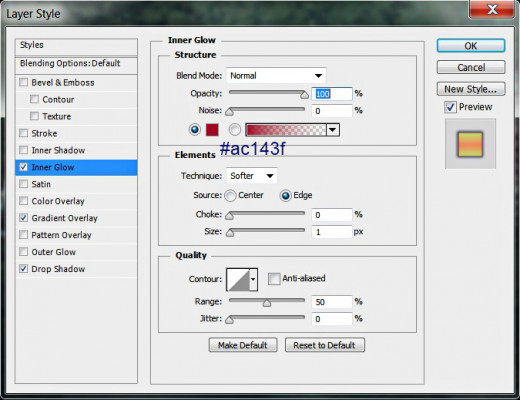520x400 pixels.
Task: Select the gradient glow radio button
Action: 235,130
